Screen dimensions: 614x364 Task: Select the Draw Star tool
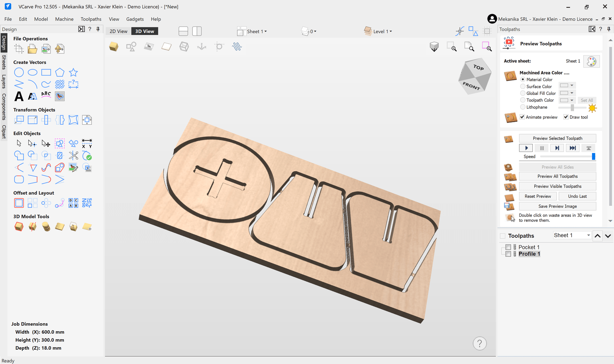(74, 73)
